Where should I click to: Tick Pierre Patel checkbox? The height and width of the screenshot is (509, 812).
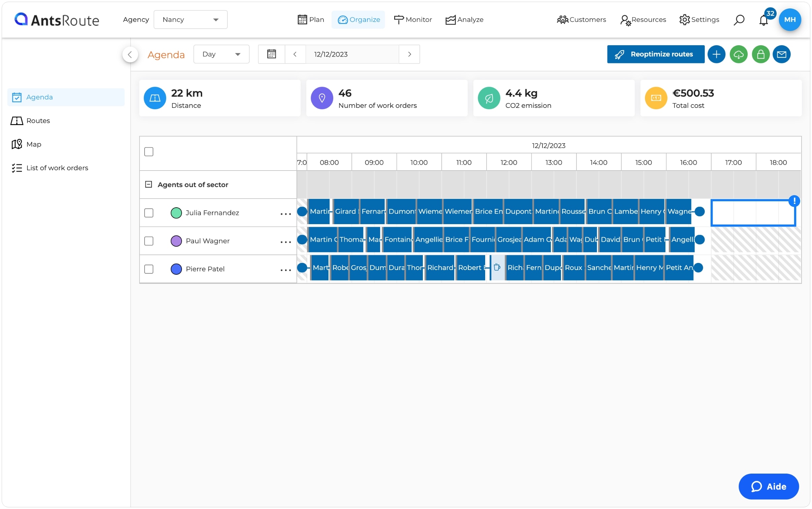point(149,269)
